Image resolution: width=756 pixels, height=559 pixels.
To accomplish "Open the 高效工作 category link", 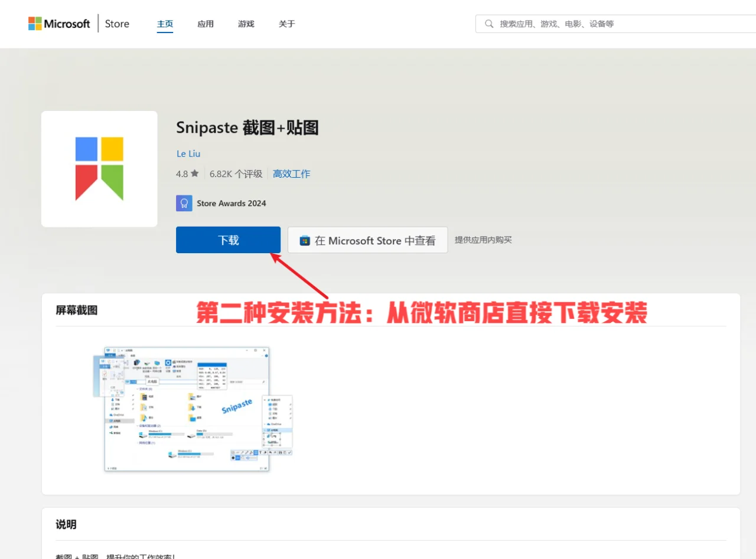I will (291, 174).
